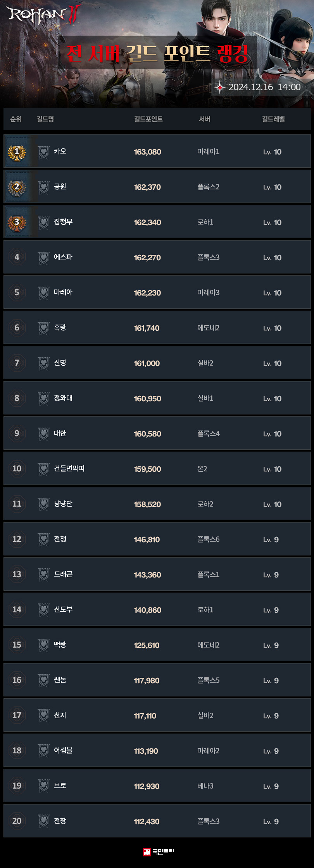Open the 공원 guild name
The image size is (314, 868).
[x=60, y=187]
